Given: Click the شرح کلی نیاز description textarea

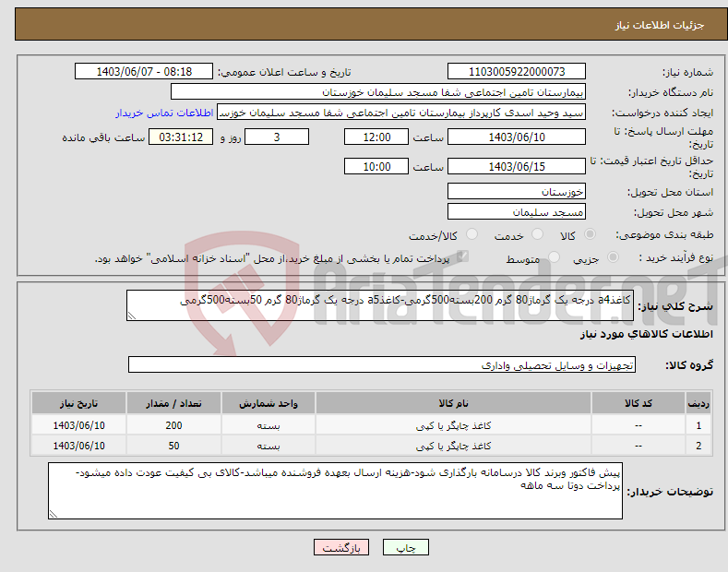Looking at the screenshot, I should click(x=380, y=305).
